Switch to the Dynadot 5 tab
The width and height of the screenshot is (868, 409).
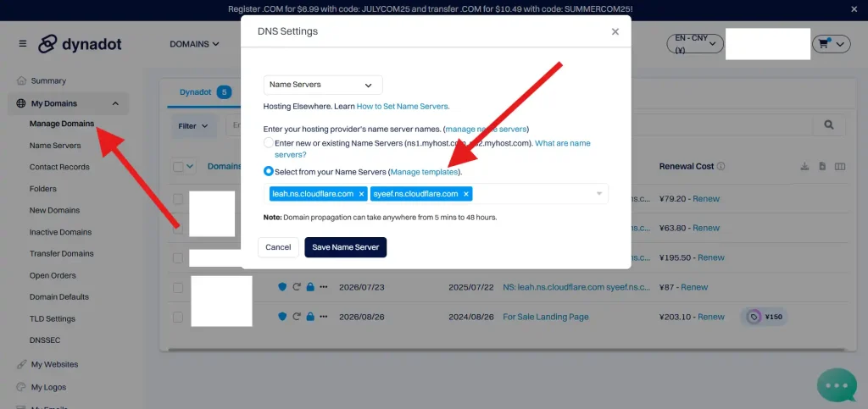pyautogui.click(x=205, y=92)
